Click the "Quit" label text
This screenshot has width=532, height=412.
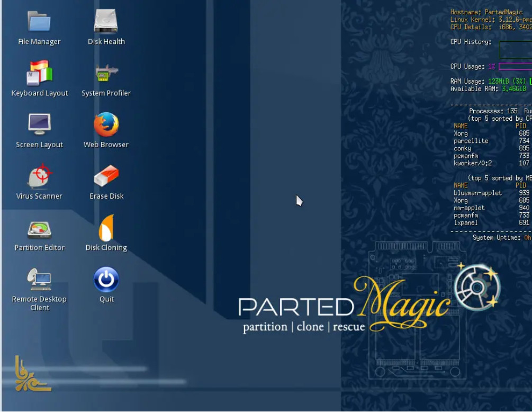click(x=106, y=299)
